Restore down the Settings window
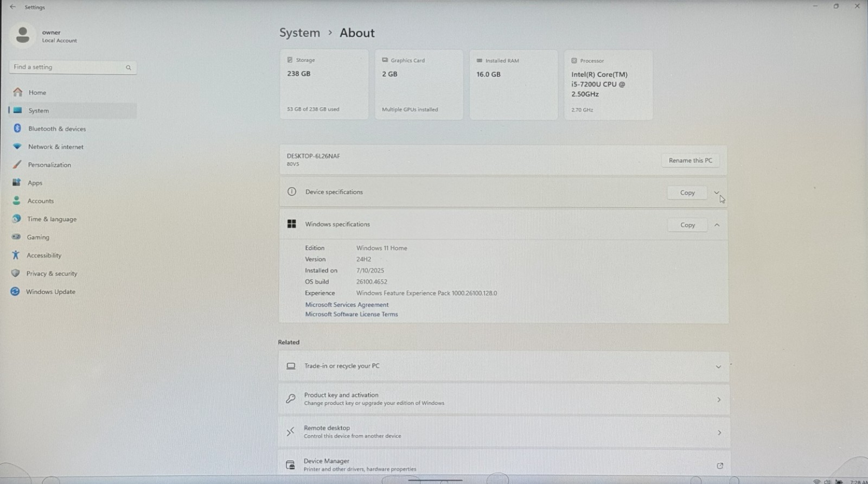The height and width of the screenshot is (484, 868). tap(836, 6)
